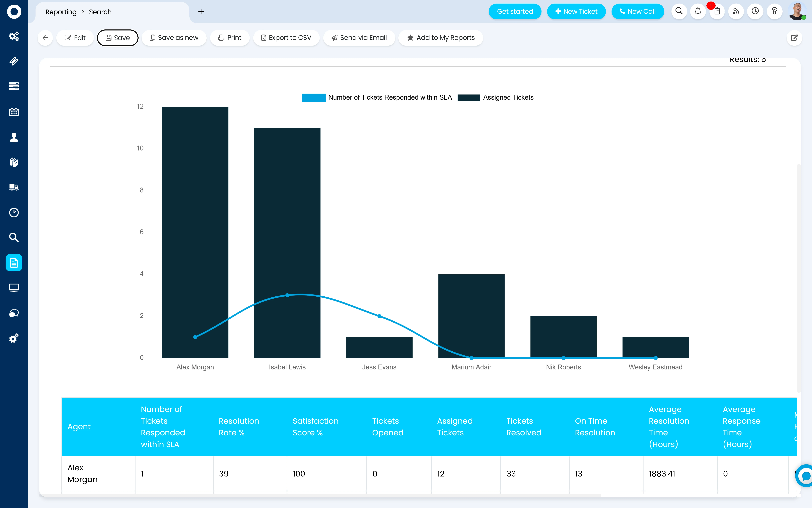The image size is (812, 508).
Task: Open the monitor assets sidebar icon
Action: point(14,288)
